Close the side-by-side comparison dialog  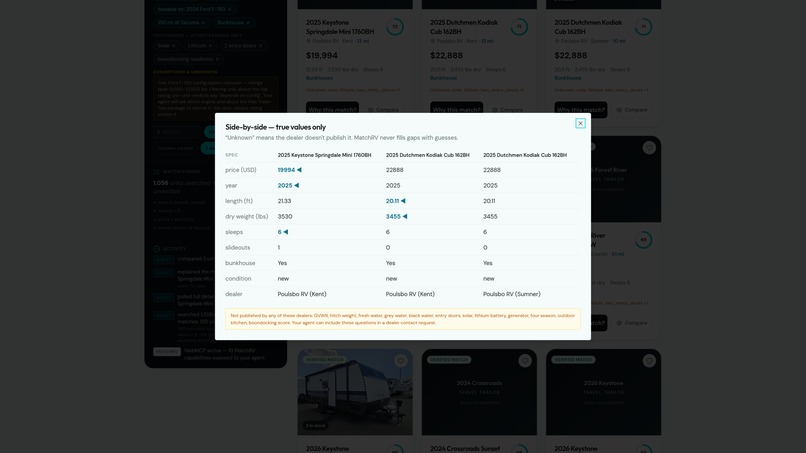click(x=580, y=123)
